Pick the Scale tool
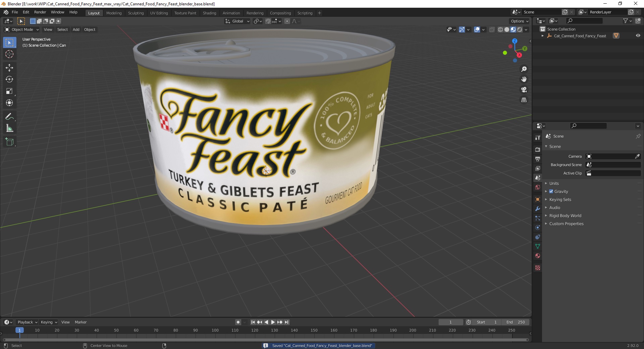The image size is (644, 349). tap(9, 91)
